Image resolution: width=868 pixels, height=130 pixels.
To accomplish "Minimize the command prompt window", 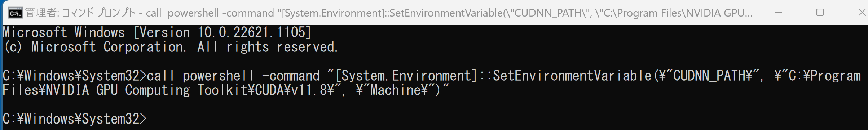I will (x=778, y=13).
